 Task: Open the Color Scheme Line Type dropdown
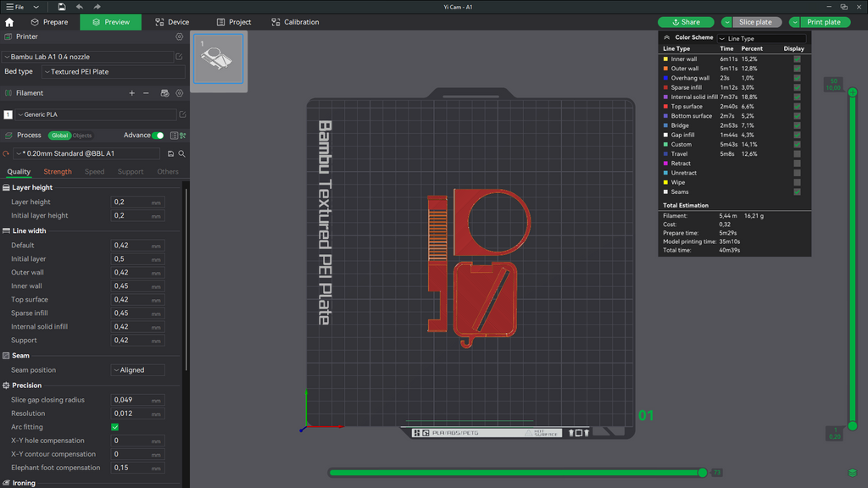[x=762, y=38]
